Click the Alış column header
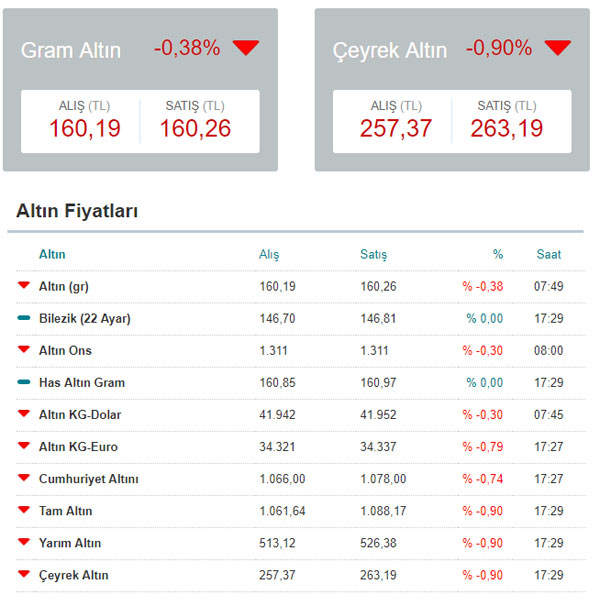 [x=269, y=254]
